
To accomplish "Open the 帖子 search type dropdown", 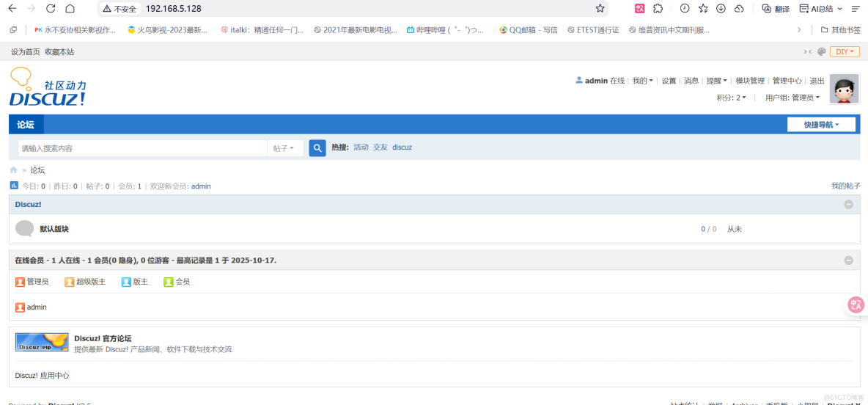I will click(285, 148).
